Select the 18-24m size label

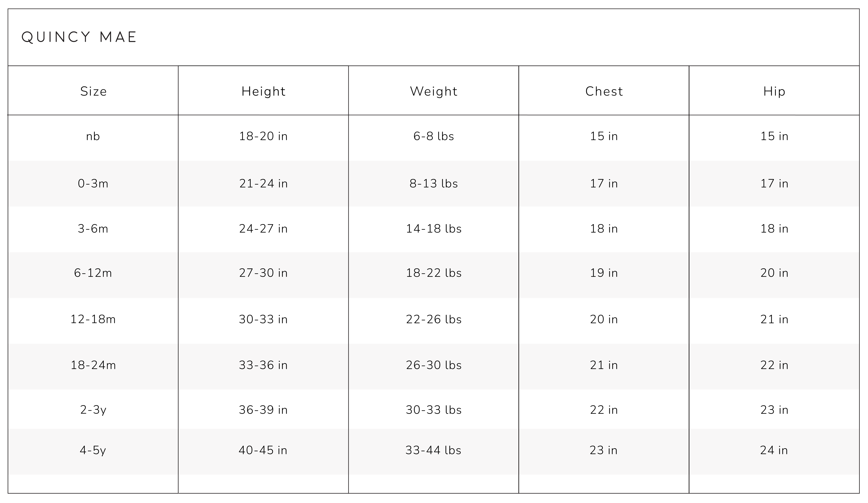point(93,365)
